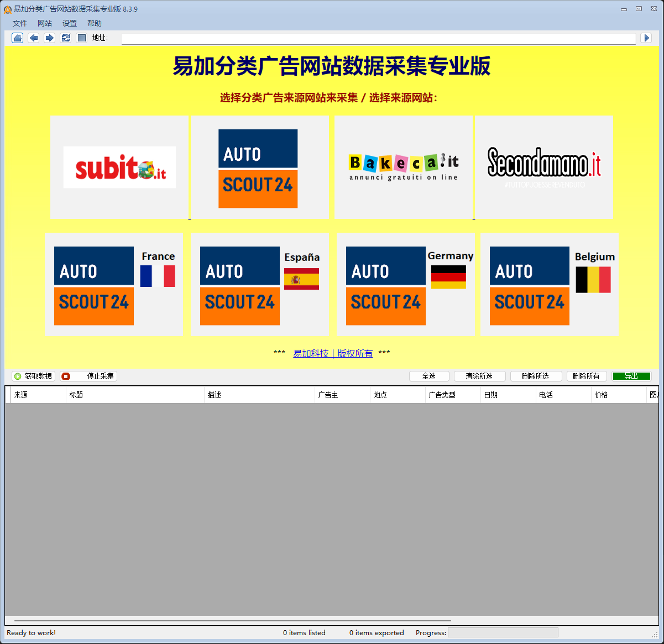Viewport: 664px width, 644px height.
Task: Select AutoScout24 Belgium source
Action: click(550, 284)
